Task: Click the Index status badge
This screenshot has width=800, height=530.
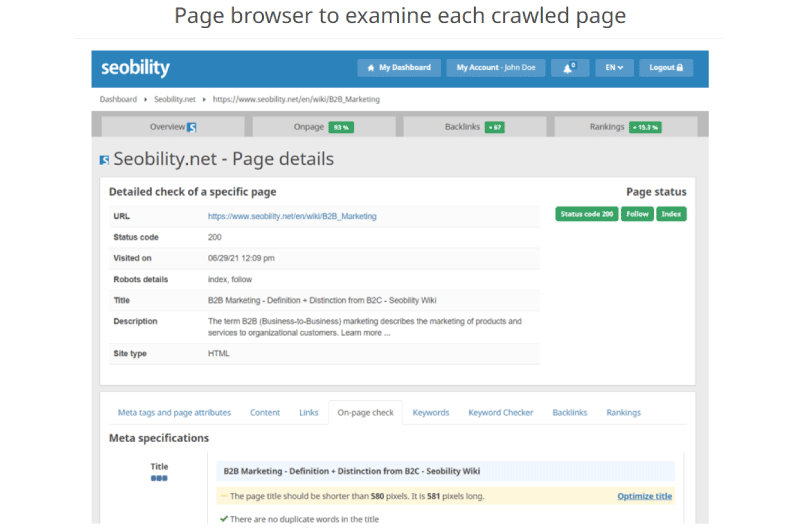Action: 671,214
